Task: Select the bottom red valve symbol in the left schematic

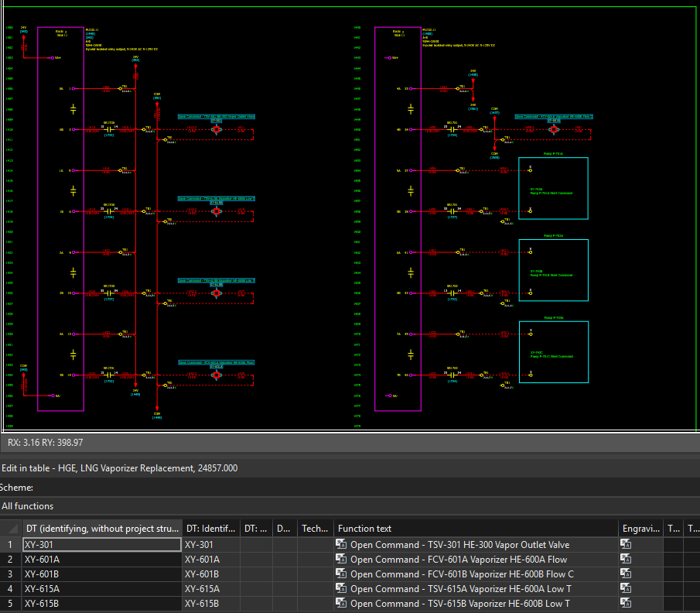Action: point(217,375)
